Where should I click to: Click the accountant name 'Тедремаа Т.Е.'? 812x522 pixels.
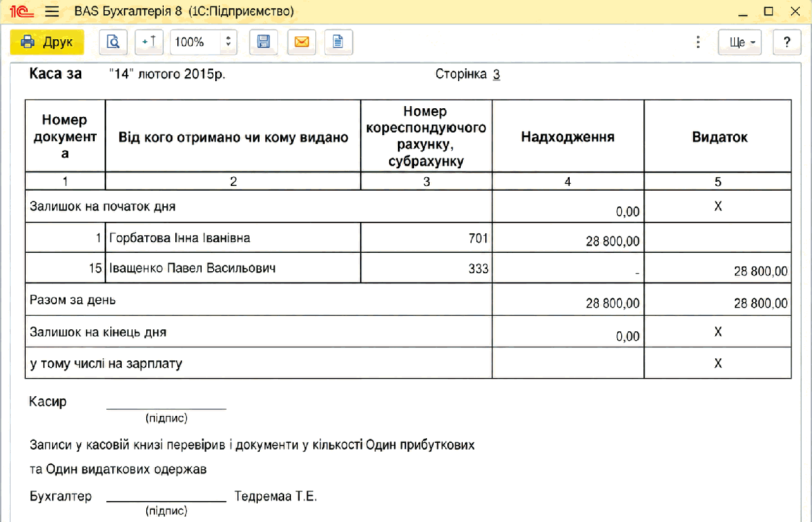(x=275, y=496)
